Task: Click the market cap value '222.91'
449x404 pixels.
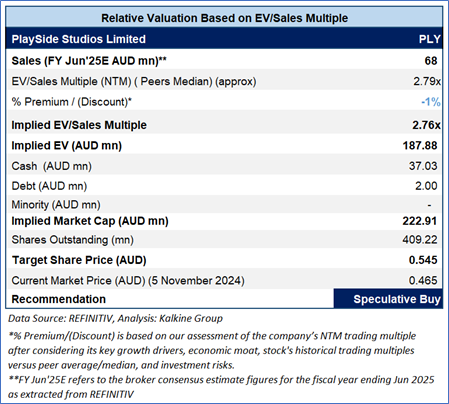Action: pos(420,221)
